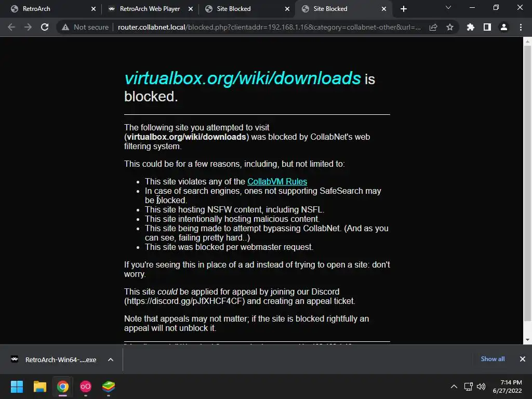Open Chrome's three-dot menu

[x=521, y=27]
